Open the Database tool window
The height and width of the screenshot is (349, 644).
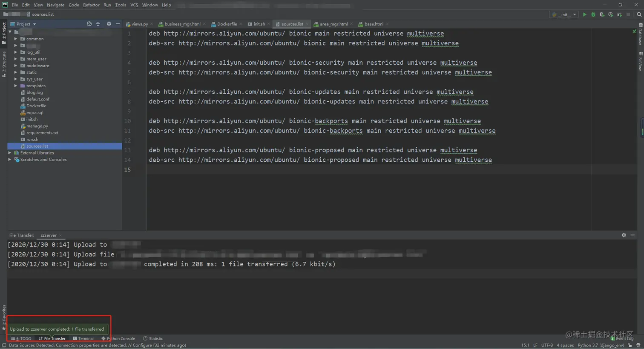(x=640, y=34)
